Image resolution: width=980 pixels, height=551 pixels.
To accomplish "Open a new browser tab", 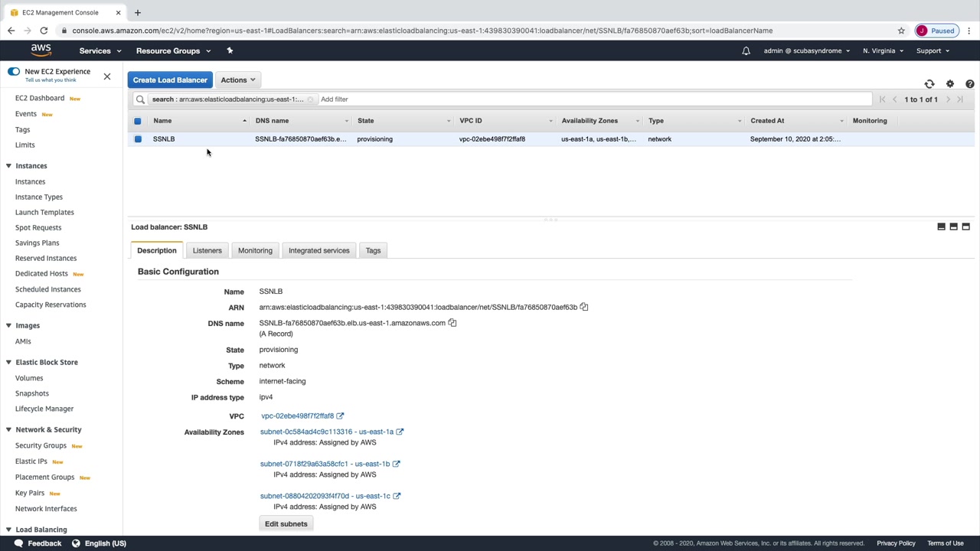I will coord(138,12).
